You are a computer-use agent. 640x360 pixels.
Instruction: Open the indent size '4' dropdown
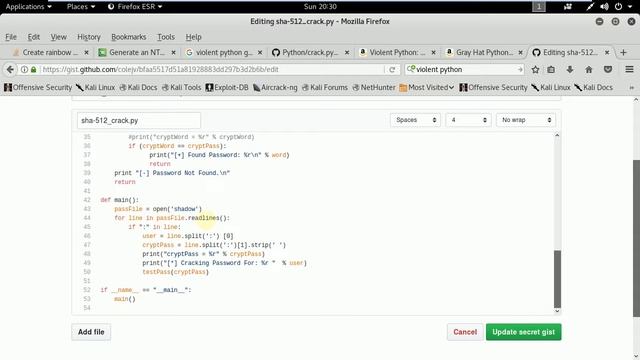(x=468, y=120)
